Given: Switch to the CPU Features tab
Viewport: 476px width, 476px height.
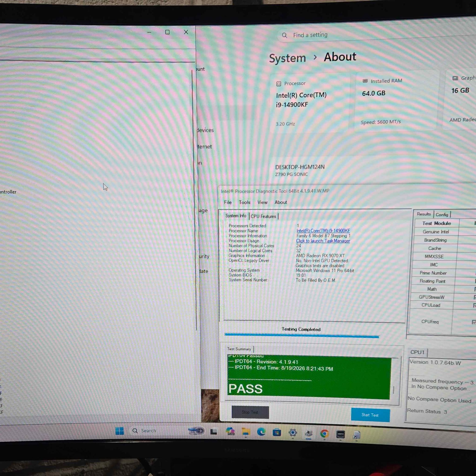Looking at the screenshot, I should pos(263,216).
